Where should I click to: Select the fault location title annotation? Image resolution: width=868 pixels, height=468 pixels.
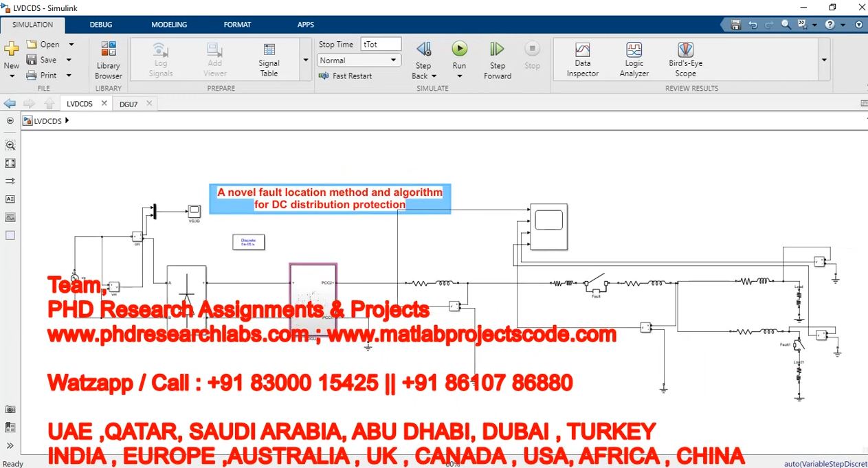tap(330, 199)
